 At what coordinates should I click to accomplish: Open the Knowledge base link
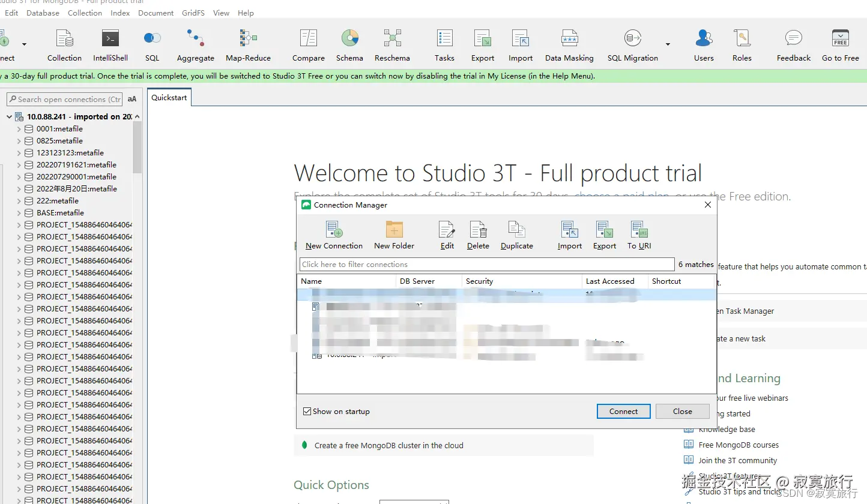click(727, 430)
